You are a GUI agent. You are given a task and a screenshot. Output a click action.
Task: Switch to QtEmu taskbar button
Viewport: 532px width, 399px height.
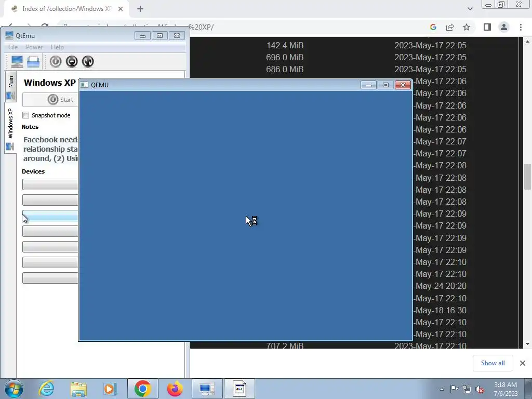(207, 389)
